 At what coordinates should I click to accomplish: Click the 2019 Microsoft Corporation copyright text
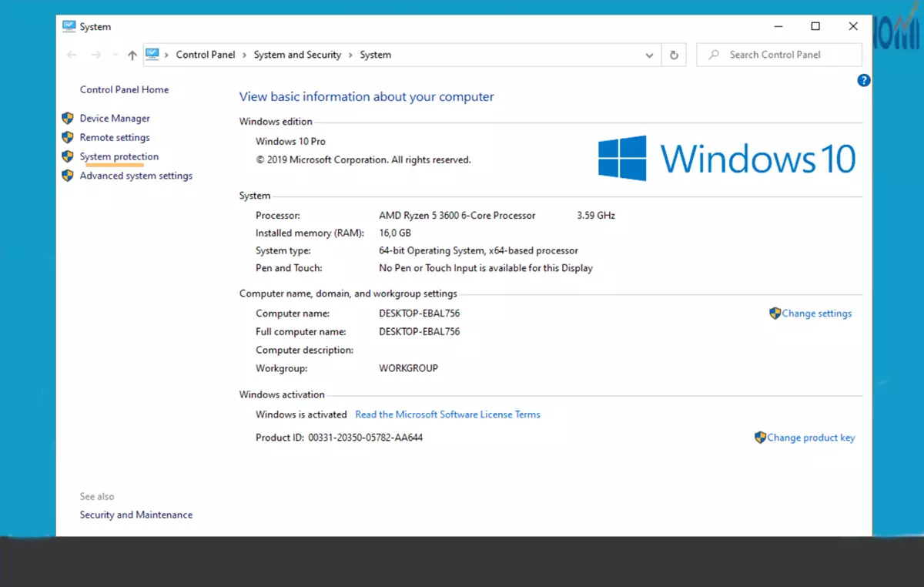(363, 159)
